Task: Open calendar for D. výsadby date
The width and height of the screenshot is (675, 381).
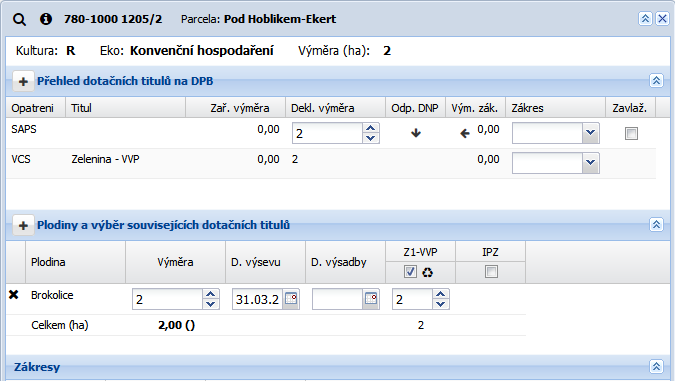Action: pyautogui.click(x=371, y=299)
